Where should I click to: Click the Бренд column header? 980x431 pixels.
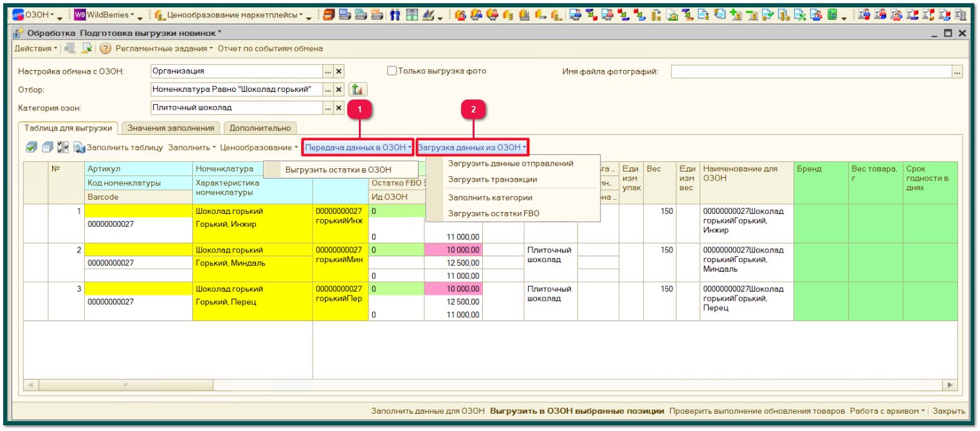point(821,183)
